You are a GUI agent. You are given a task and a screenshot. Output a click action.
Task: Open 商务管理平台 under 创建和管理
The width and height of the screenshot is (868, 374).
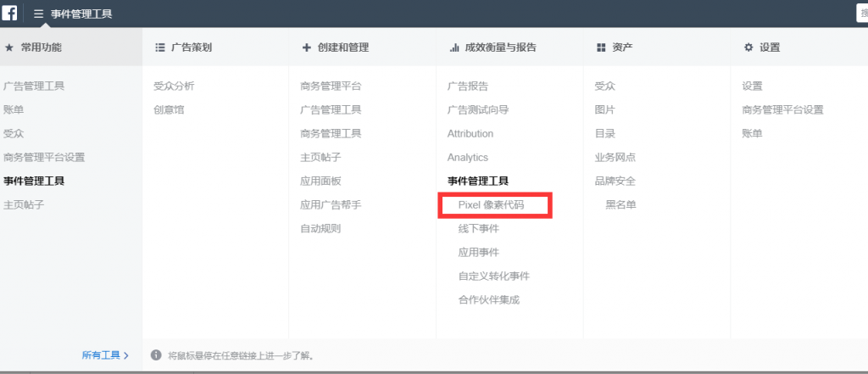331,86
